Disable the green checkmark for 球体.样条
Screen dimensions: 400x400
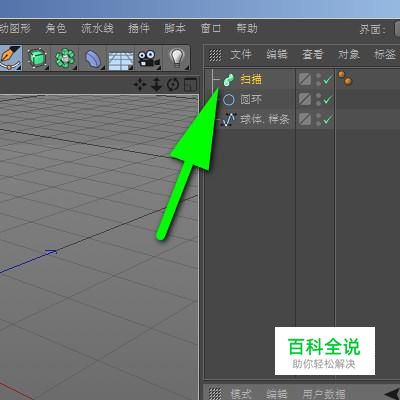click(328, 119)
